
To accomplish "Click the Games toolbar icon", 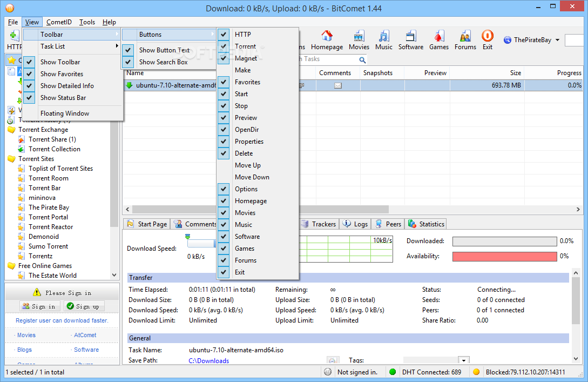I will point(439,36).
